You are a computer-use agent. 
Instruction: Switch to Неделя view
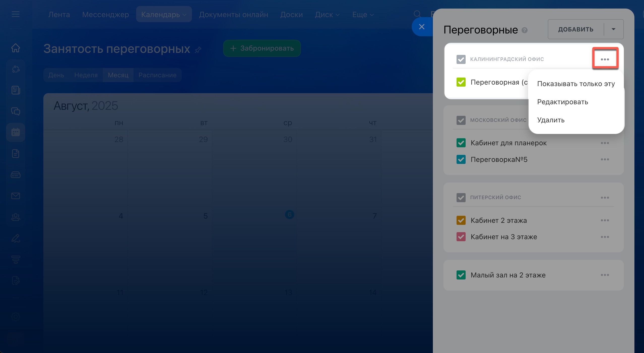click(86, 75)
